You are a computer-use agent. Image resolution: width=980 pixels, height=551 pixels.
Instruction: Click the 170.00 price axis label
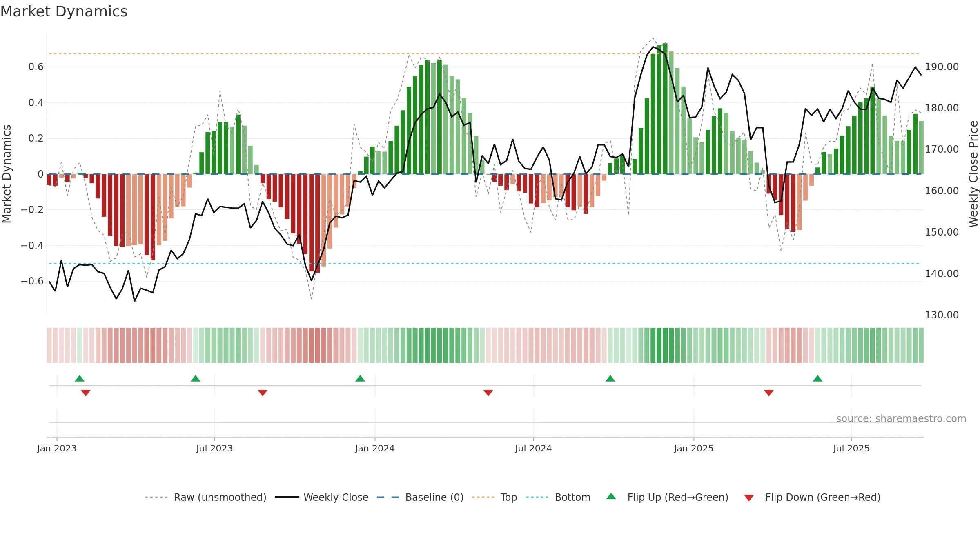tap(942, 149)
